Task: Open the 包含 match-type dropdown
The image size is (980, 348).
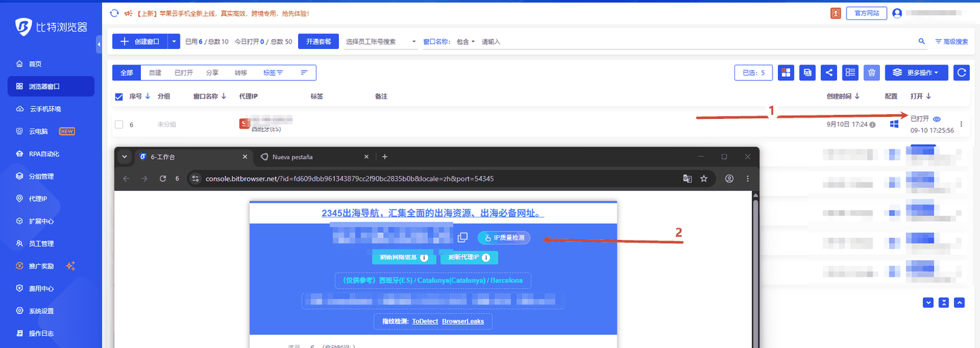Action: pyautogui.click(x=465, y=41)
